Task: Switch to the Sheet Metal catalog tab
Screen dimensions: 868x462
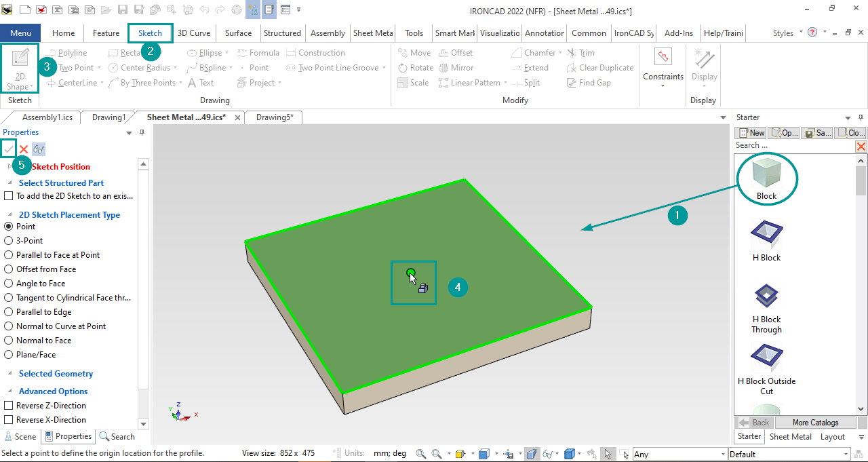Action: [x=790, y=436]
